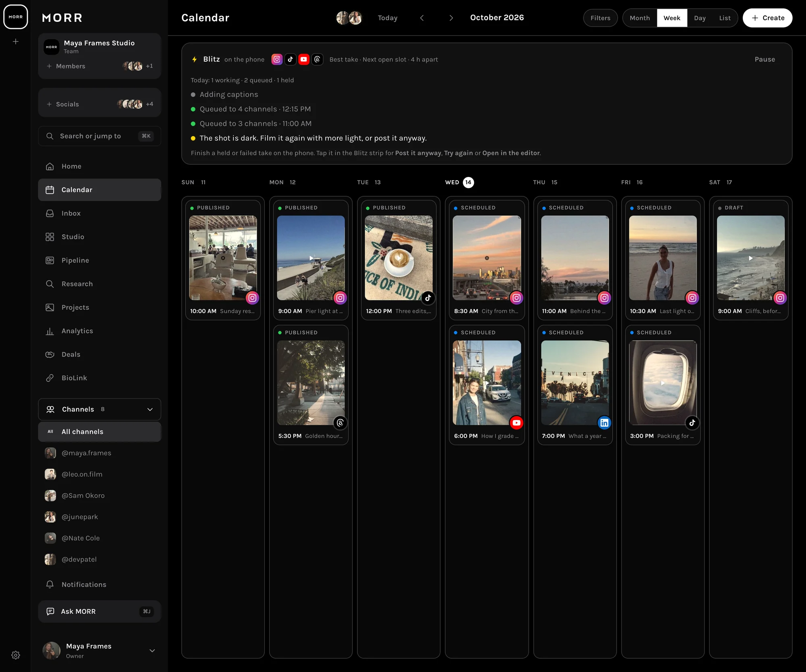806x672 pixels.
Task: Filter by @devpatel channel
Action: pyautogui.click(x=100, y=560)
